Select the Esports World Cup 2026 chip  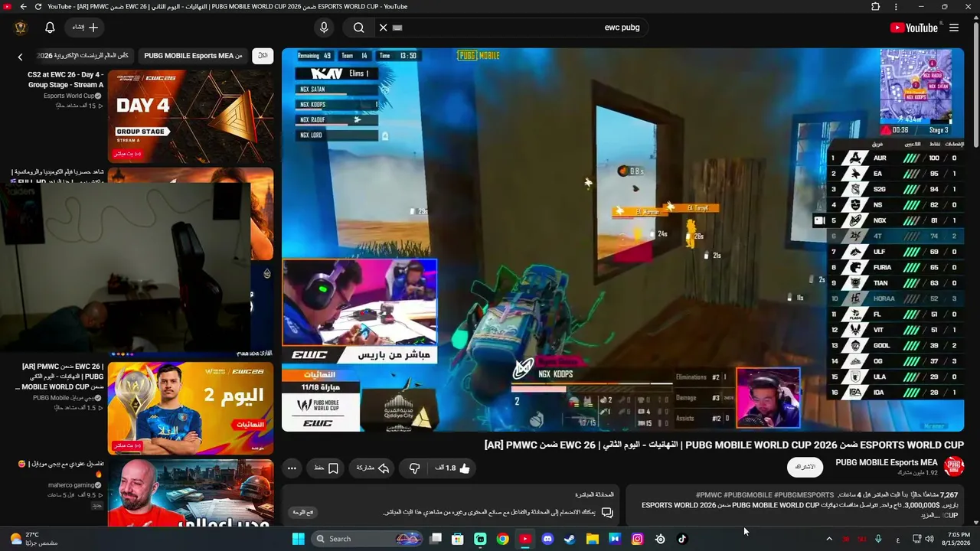(x=83, y=56)
